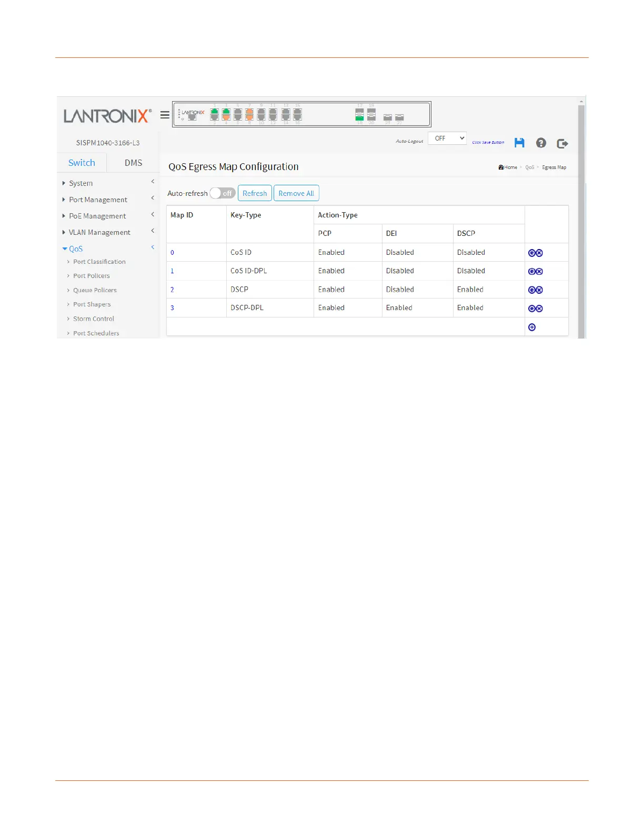644x834 pixels.
Task: Click port 21 on the switch panel
Action: click(x=388, y=117)
